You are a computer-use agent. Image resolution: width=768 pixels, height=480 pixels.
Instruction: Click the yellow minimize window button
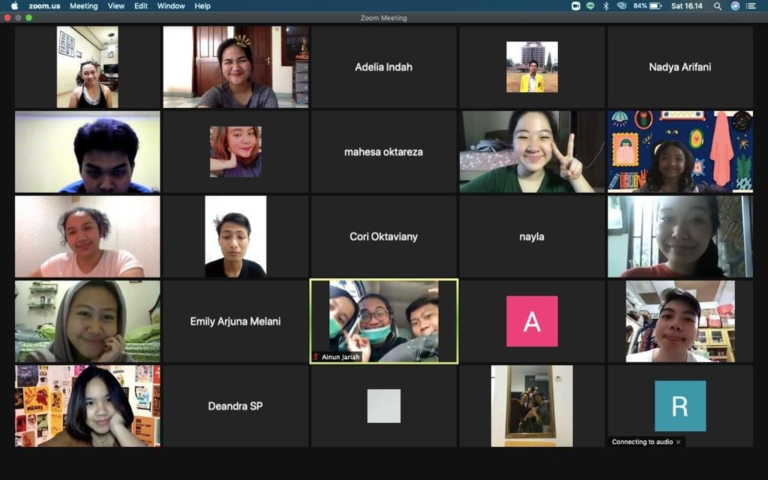[18, 18]
